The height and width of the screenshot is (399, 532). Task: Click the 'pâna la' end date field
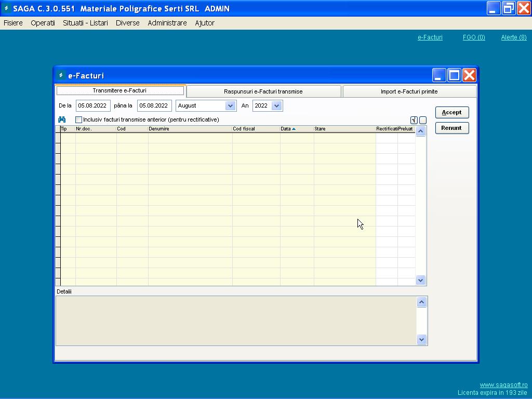pyautogui.click(x=154, y=106)
